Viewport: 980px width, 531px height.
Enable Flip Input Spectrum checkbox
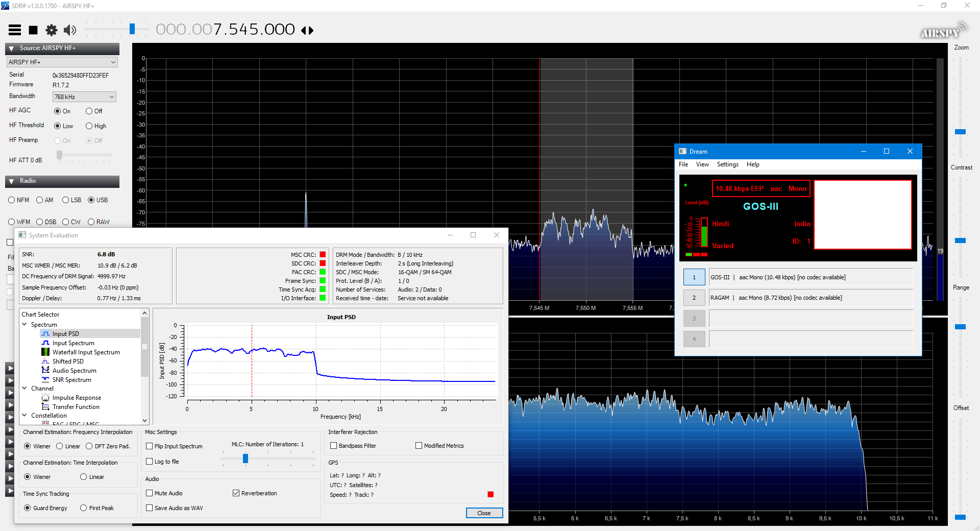pyautogui.click(x=150, y=446)
